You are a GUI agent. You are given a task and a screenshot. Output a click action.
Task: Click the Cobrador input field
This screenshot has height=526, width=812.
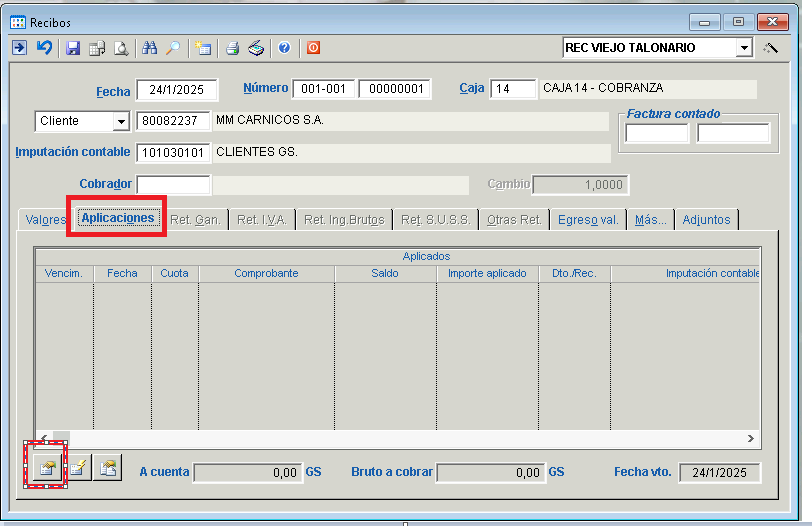point(173,184)
